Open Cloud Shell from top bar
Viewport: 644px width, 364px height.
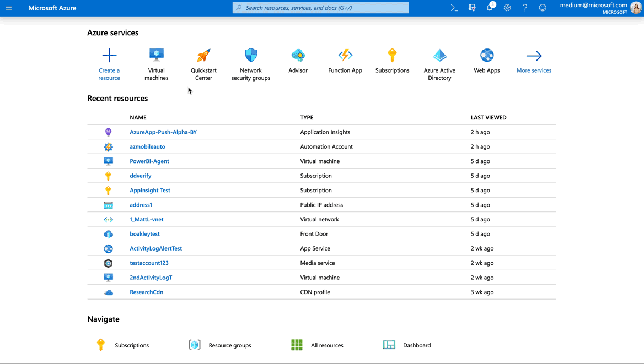[454, 8]
